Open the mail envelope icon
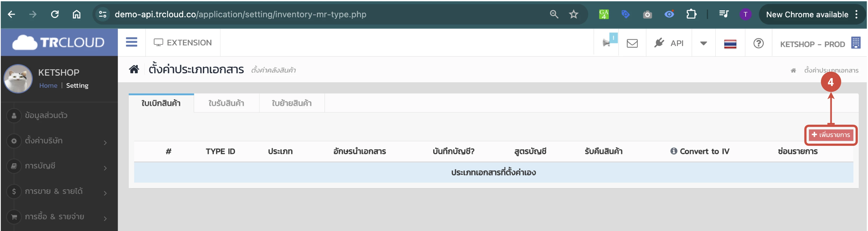The width and height of the screenshot is (868, 231). 632,43
